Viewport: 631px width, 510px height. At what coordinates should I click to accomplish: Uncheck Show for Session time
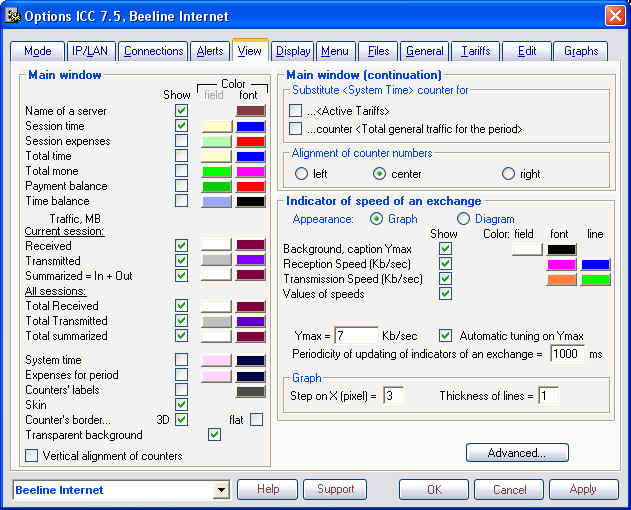point(181,126)
